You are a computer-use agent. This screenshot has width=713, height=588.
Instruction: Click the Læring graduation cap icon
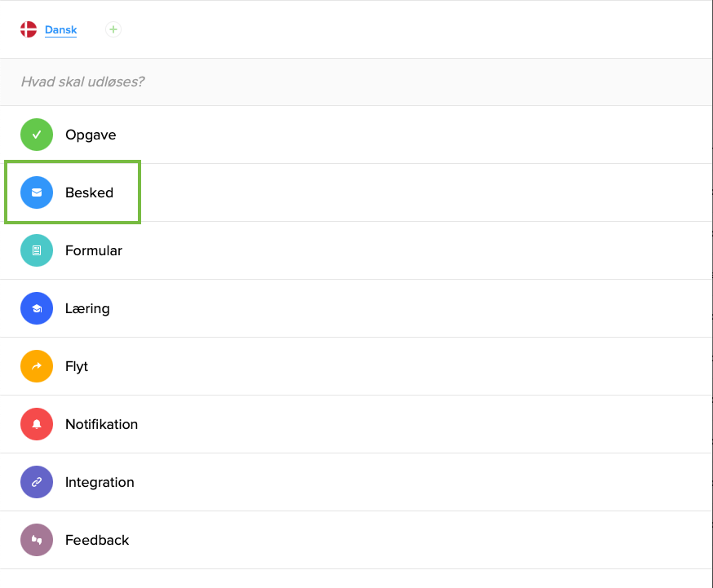tap(37, 308)
